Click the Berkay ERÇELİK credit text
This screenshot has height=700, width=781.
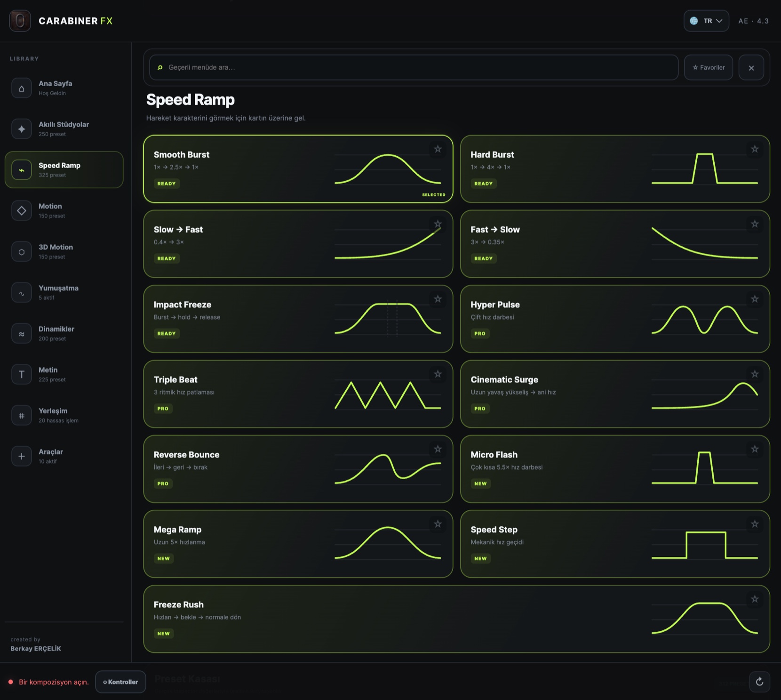36,649
